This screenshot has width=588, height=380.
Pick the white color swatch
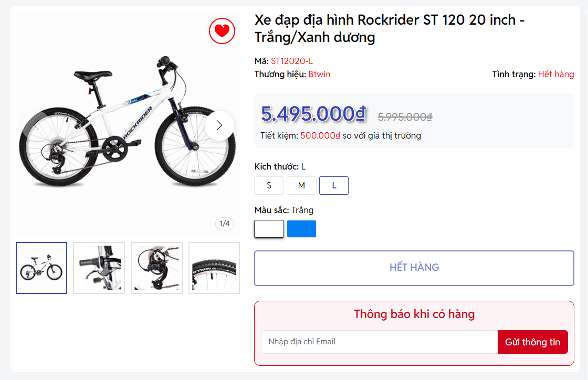click(x=269, y=229)
